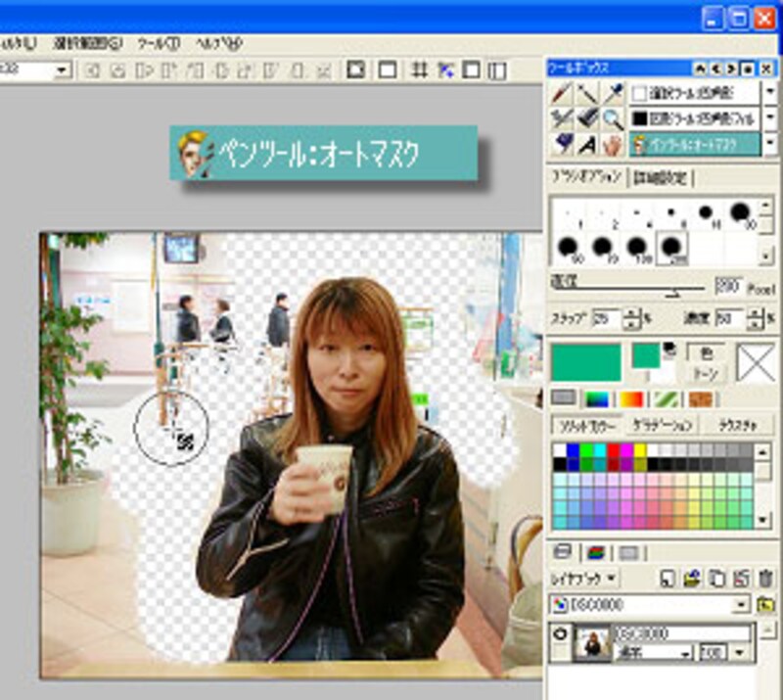
Task: Click the grid display icon in toolbar
Action: click(x=419, y=70)
